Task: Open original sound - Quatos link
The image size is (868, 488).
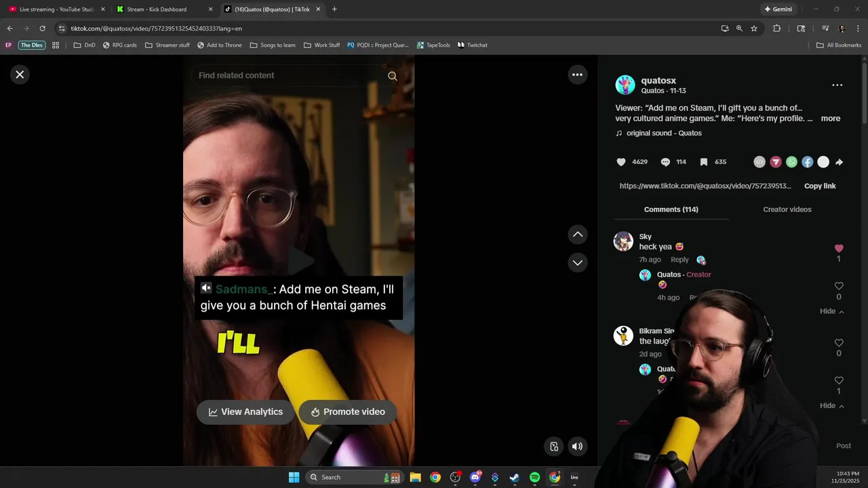Action: tap(664, 133)
